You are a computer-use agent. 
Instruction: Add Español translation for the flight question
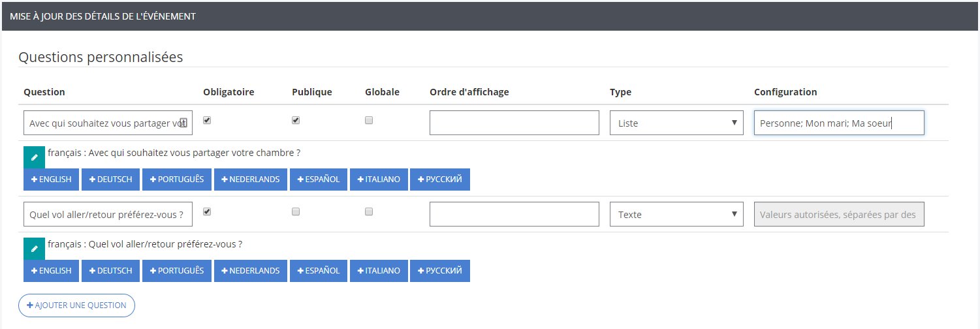click(x=319, y=271)
